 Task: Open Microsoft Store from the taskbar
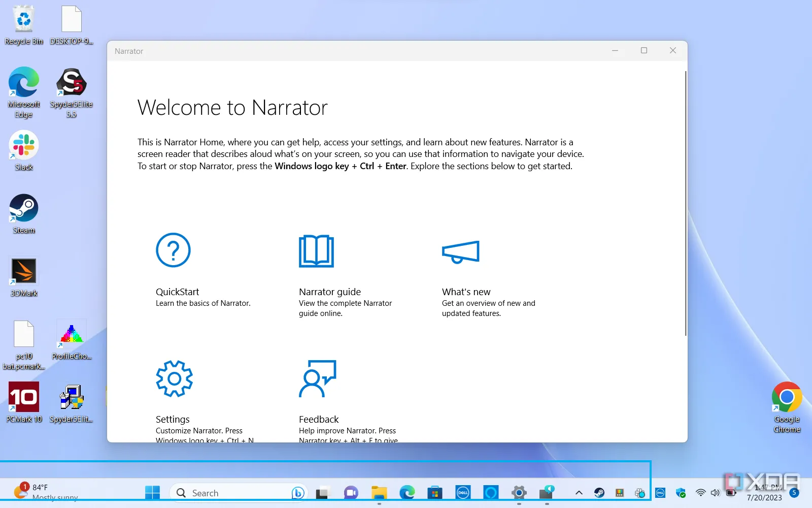(434, 492)
